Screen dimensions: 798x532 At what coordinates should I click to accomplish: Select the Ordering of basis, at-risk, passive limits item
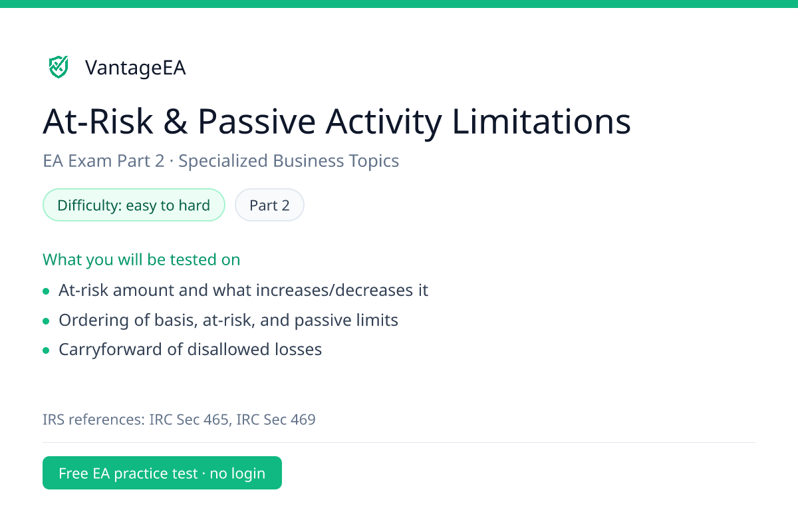click(x=228, y=321)
